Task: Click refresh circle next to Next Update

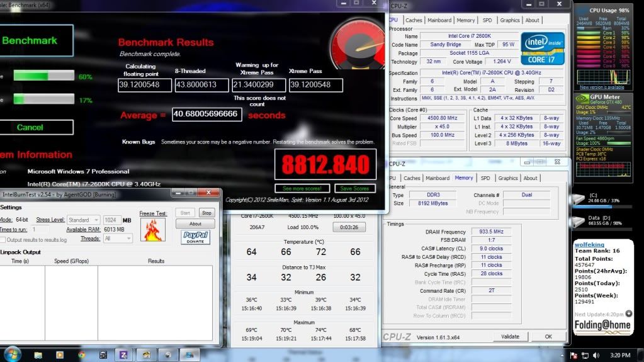Action: pos(628,314)
